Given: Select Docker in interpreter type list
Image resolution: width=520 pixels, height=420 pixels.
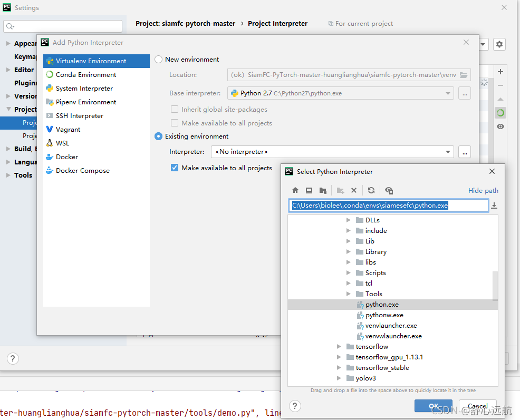Looking at the screenshot, I should (x=97, y=157).
